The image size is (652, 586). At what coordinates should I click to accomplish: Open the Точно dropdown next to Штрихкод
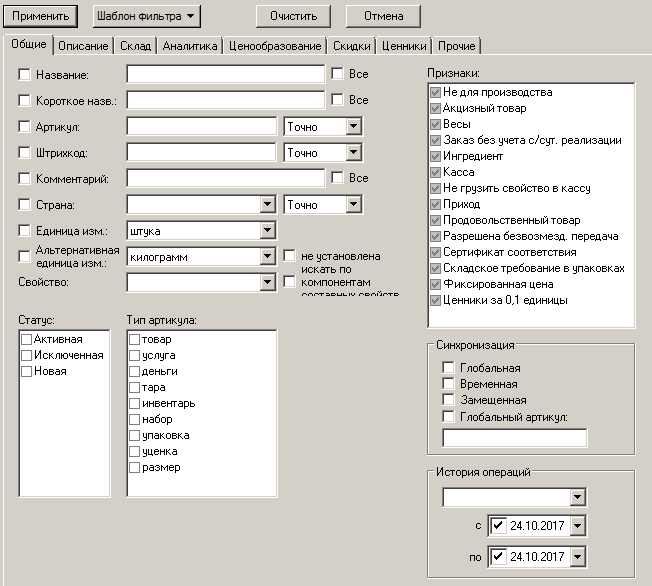(353, 152)
